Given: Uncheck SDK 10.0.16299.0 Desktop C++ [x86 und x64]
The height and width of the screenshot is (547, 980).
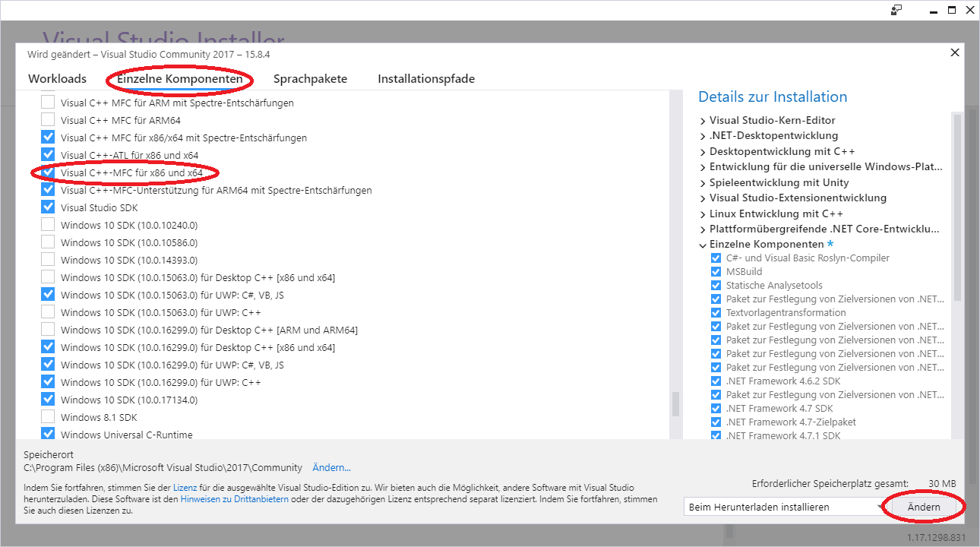Looking at the screenshot, I should pos(48,347).
